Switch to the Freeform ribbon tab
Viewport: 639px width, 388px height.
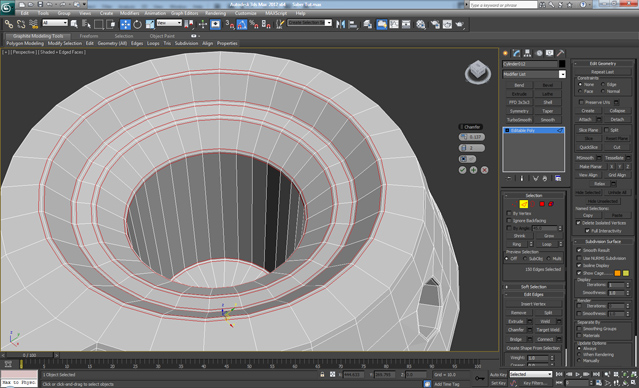(x=88, y=36)
